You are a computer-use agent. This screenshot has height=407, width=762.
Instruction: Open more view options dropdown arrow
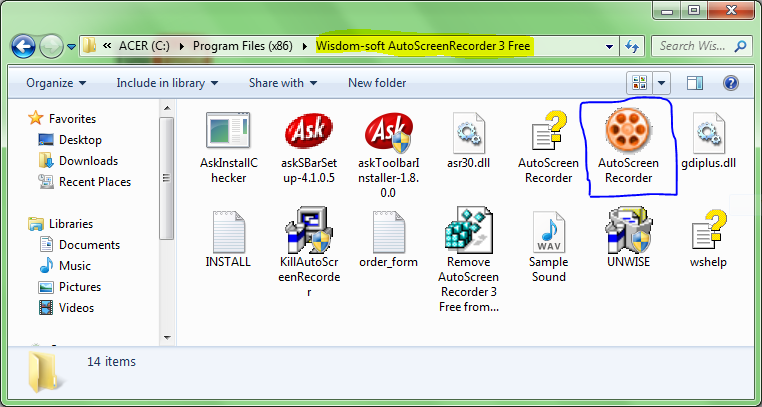click(x=661, y=83)
